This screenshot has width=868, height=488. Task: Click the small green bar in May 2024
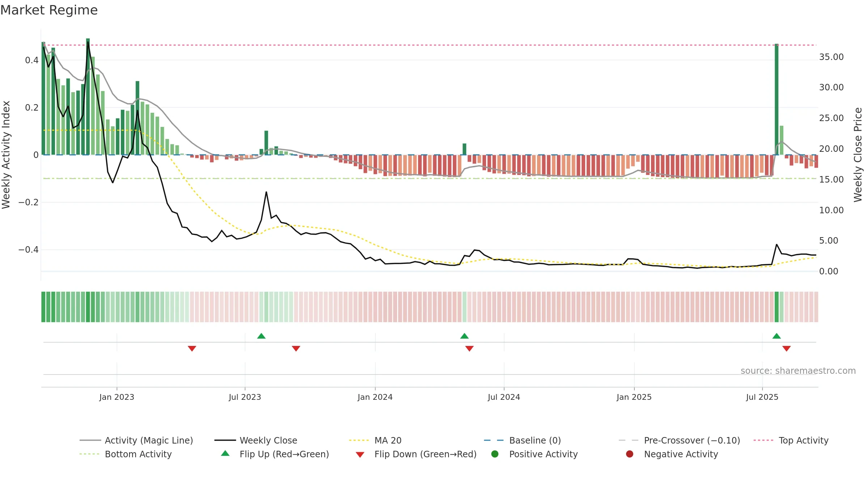[x=464, y=149]
